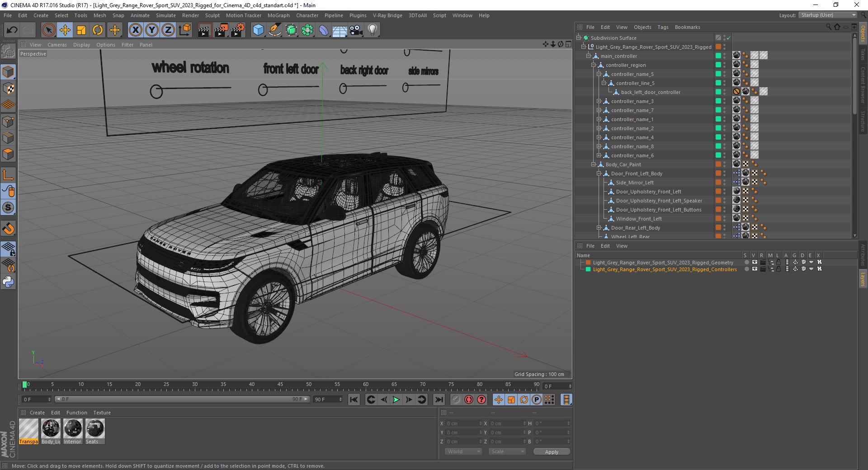
Task: Open the Character menu
Action: point(307,15)
